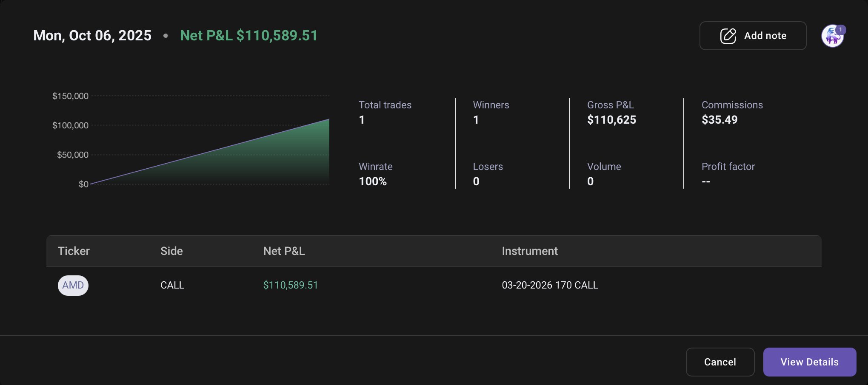Open the user avatar profile icon
The width and height of the screenshot is (868, 385).
(x=831, y=37)
